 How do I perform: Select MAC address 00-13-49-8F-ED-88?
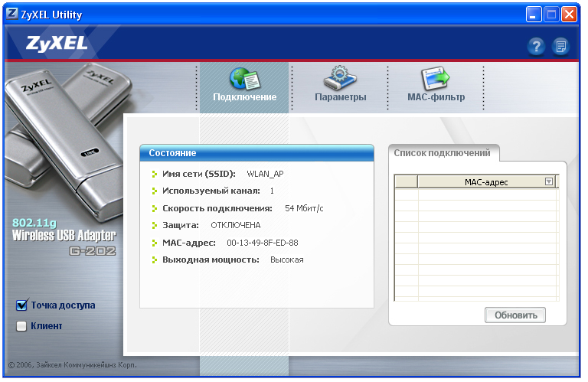tap(263, 243)
